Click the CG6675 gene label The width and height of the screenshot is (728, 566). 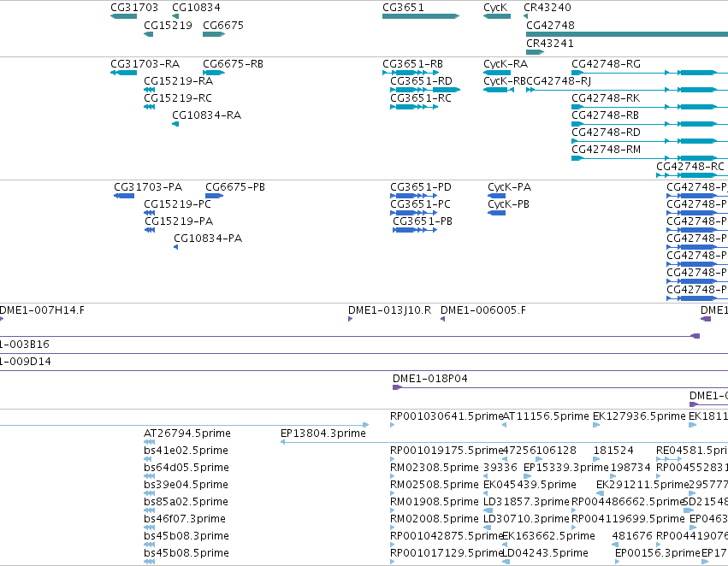coord(223,25)
